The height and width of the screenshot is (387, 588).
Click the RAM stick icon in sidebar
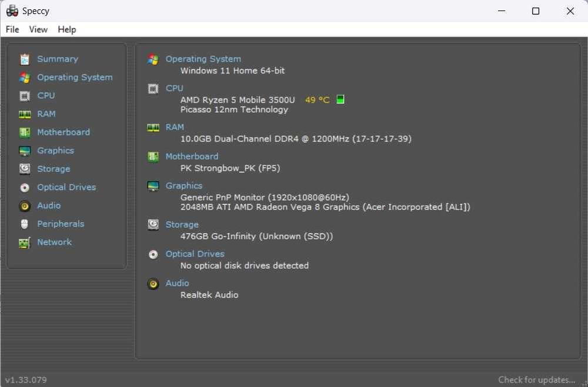(25, 115)
